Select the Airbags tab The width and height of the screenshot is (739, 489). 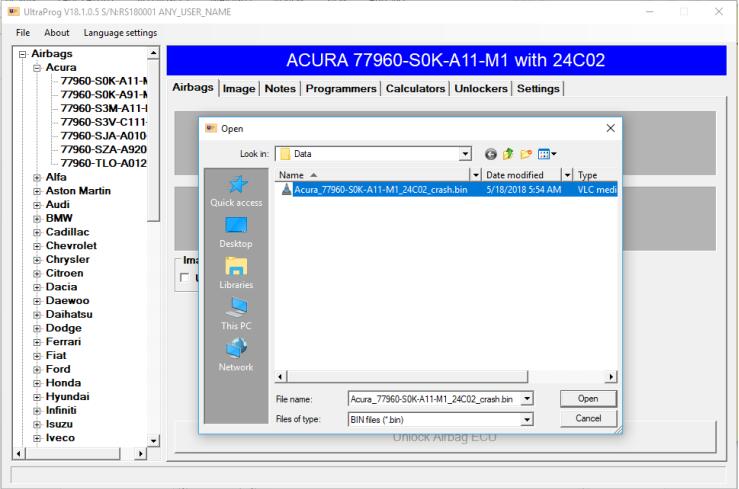click(x=193, y=88)
